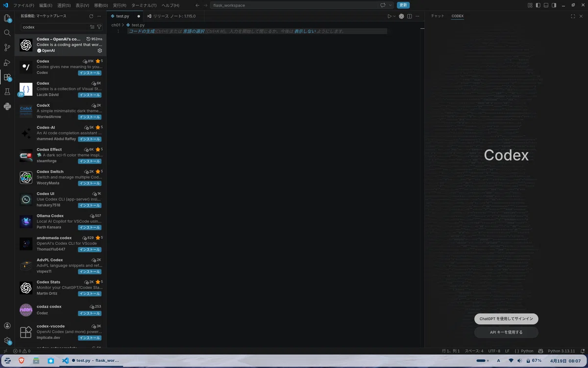The image size is (588, 368).
Task: Install the Codex-AI extension
Action: click(x=90, y=139)
